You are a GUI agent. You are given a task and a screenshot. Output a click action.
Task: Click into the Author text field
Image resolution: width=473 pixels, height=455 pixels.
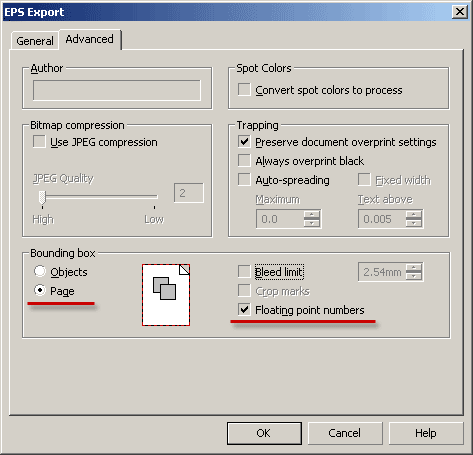(x=117, y=90)
